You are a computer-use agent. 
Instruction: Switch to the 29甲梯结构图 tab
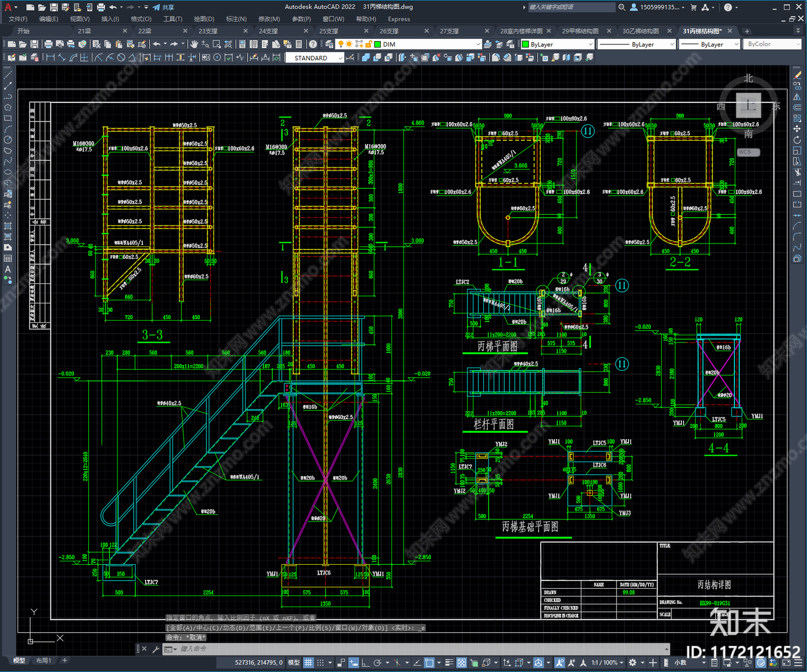pyautogui.click(x=580, y=31)
